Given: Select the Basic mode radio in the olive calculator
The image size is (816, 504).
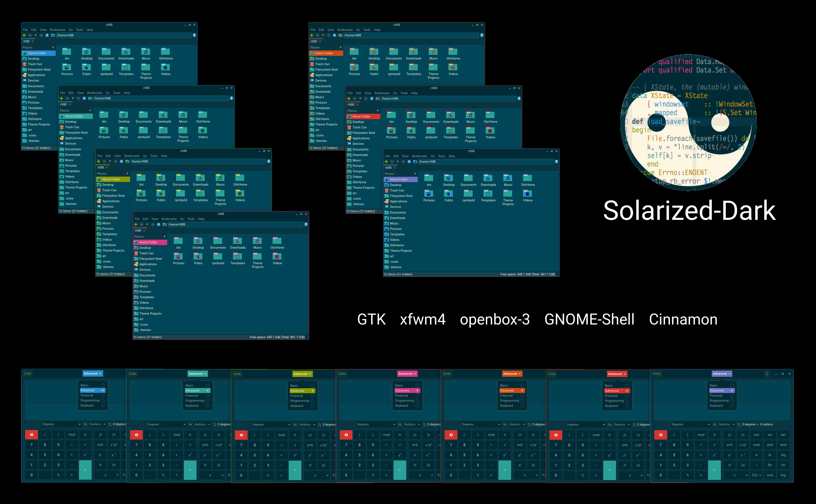Looking at the screenshot, I should [312, 386].
